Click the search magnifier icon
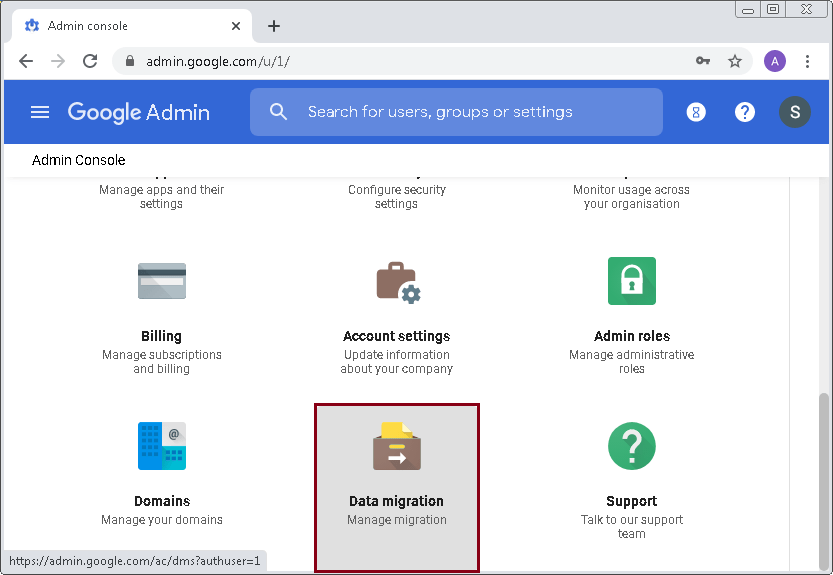 (x=278, y=112)
